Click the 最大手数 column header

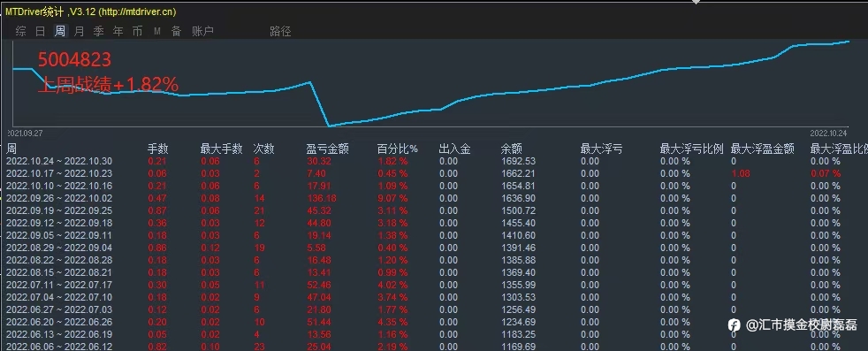222,149
